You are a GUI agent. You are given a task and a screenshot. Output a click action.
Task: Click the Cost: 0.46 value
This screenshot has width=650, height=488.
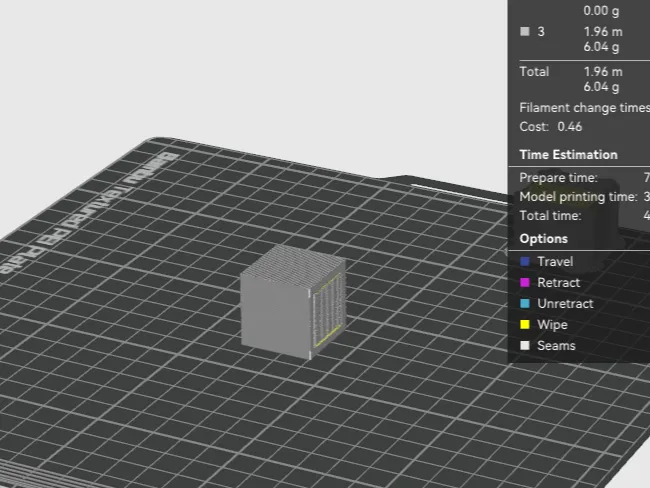coord(570,126)
